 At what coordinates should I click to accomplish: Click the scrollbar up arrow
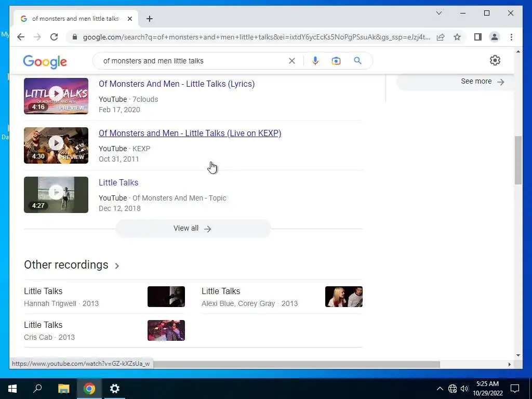click(518, 51)
